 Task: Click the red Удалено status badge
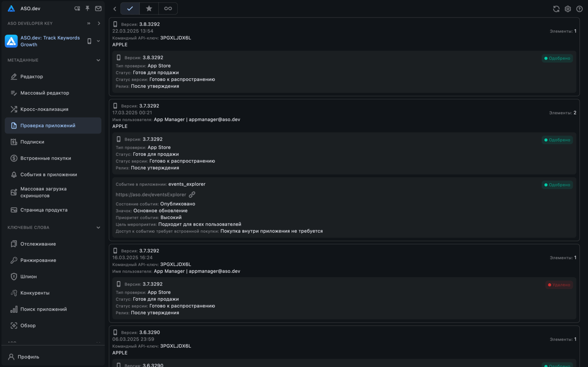[x=559, y=285]
